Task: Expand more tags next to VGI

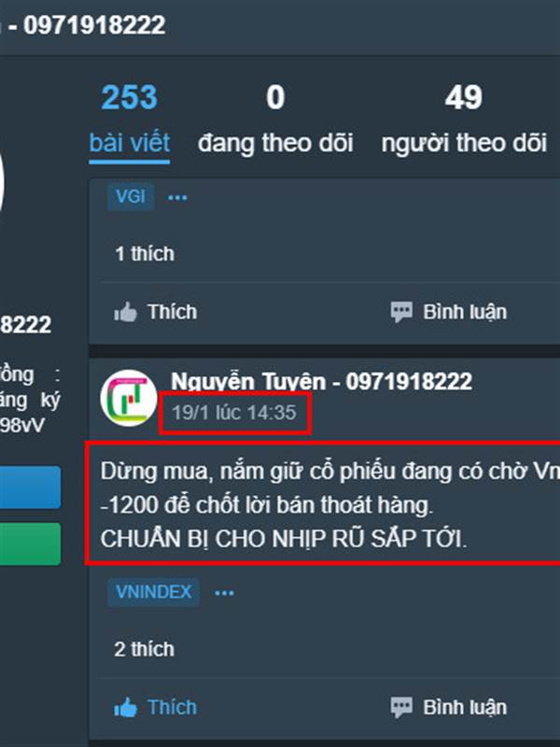Action: (x=177, y=197)
